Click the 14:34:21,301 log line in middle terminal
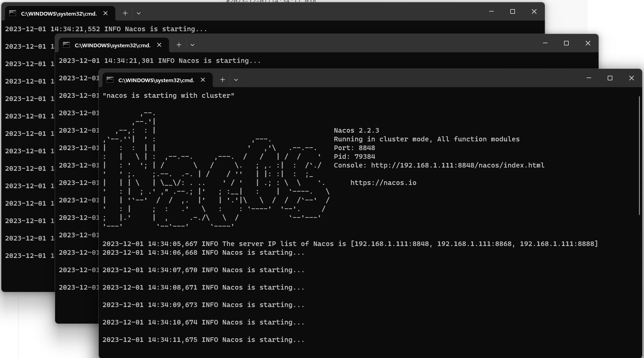 pos(160,61)
